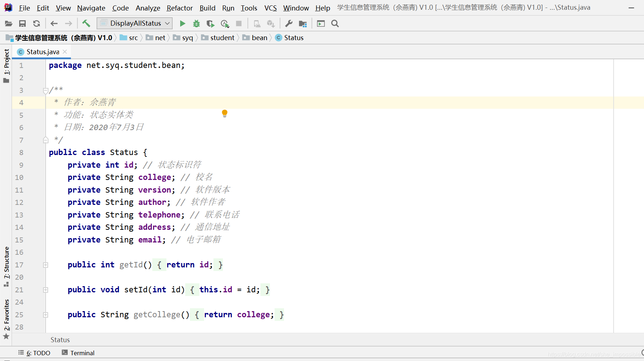This screenshot has height=361, width=644.
Task: Open the Terminal tool window
Action: click(78, 353)
